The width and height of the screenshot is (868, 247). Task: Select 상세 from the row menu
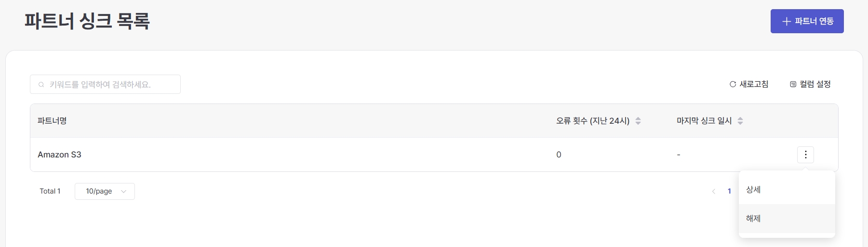pyautogui.click(x=753, y=190)
